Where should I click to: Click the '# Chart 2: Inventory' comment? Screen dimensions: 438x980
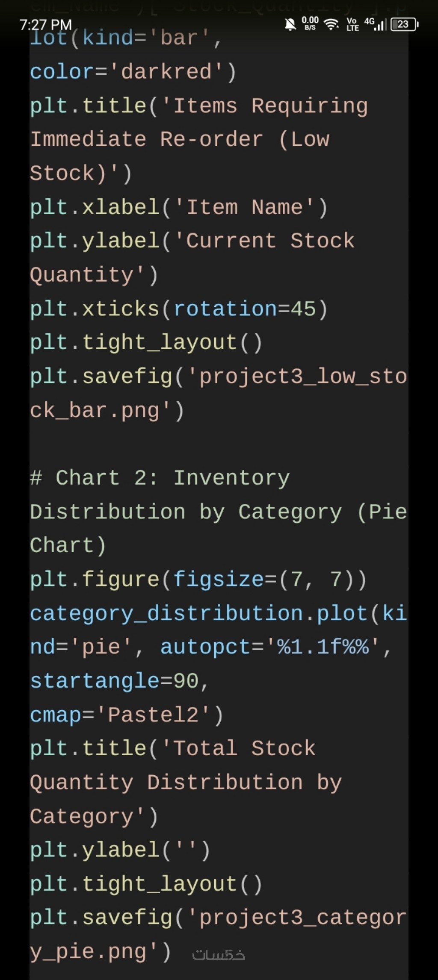point(160,478)
